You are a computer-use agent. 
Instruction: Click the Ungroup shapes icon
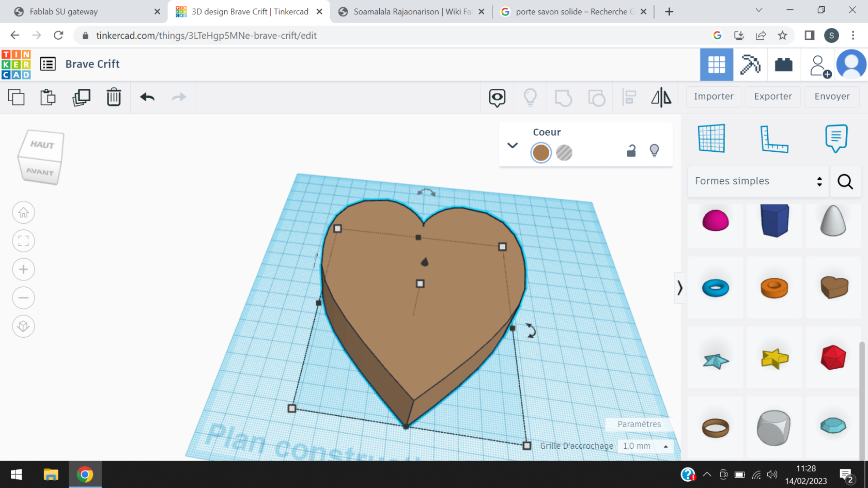tap(596, 97)
